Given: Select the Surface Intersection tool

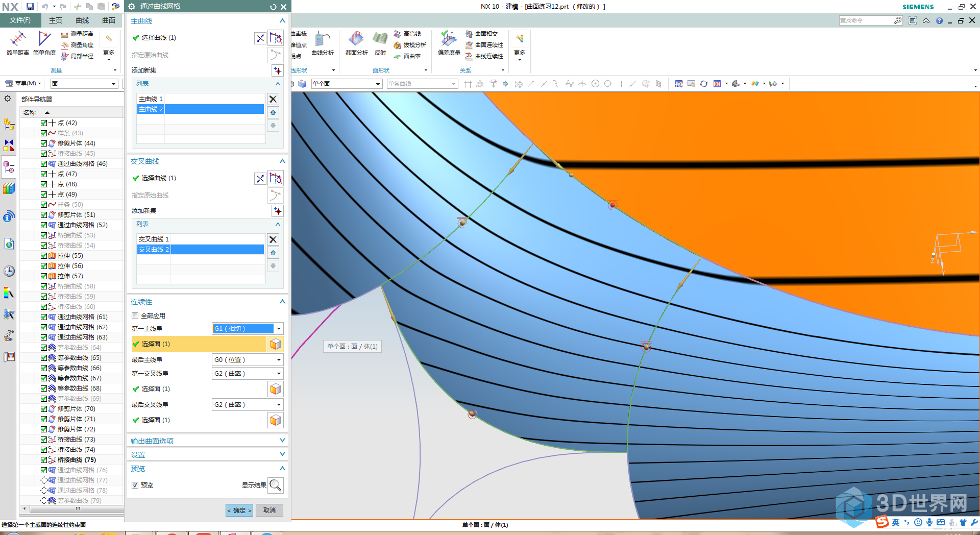Looking at the screenshot, I should click(x=481, y=34).
